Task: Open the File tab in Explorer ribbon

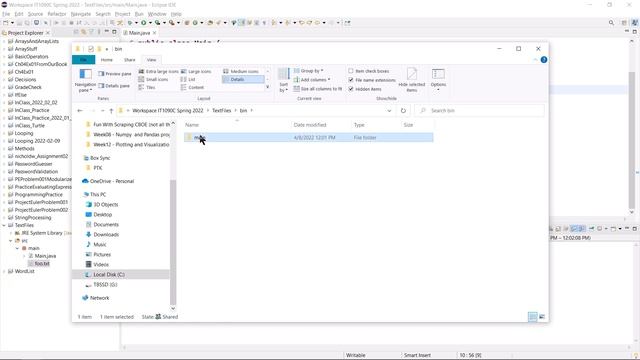Action: tap(84, 60)
